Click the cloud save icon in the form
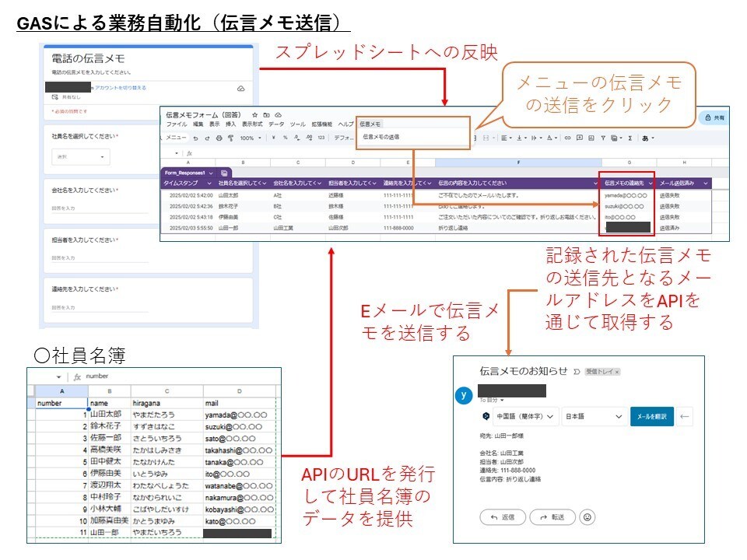747x560 pixels. click(x=241, y=89)
